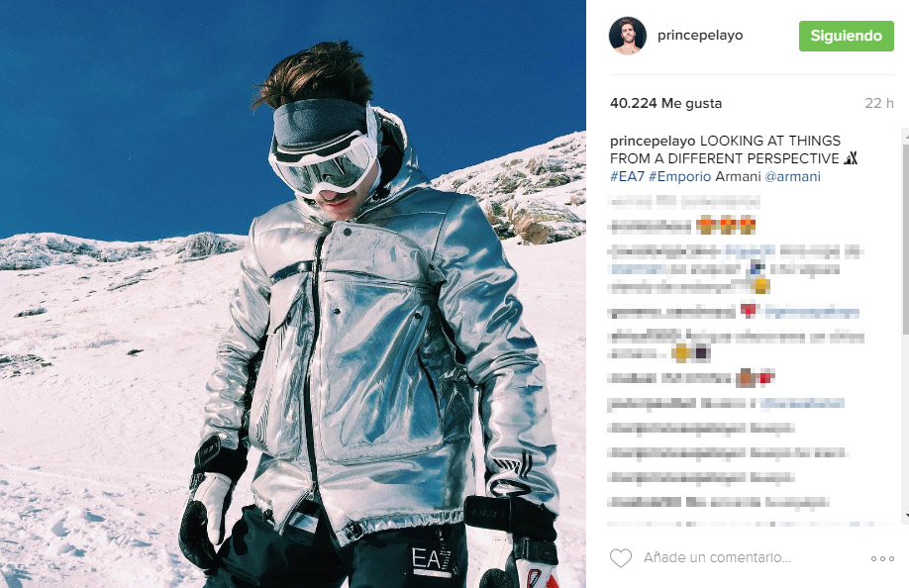The height and width of the screenshot is (588, 909).
Task: Open the @armani mention link
Action: click(x=792, y=176)
